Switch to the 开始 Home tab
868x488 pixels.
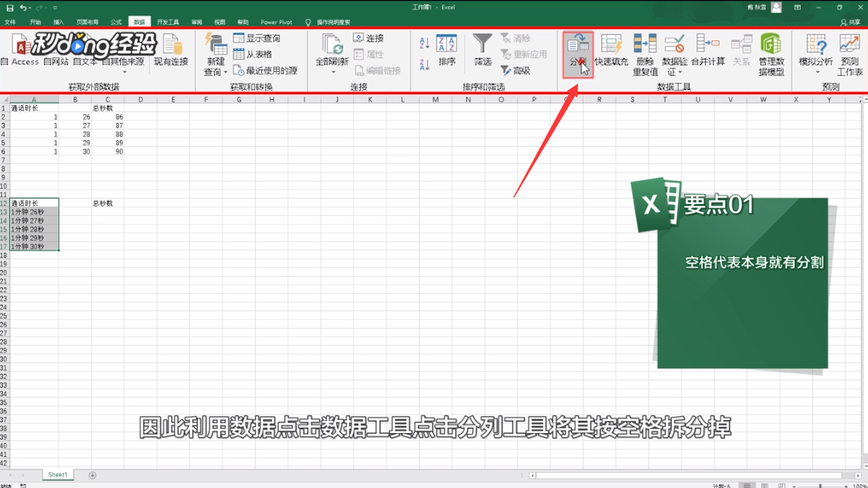36,22
